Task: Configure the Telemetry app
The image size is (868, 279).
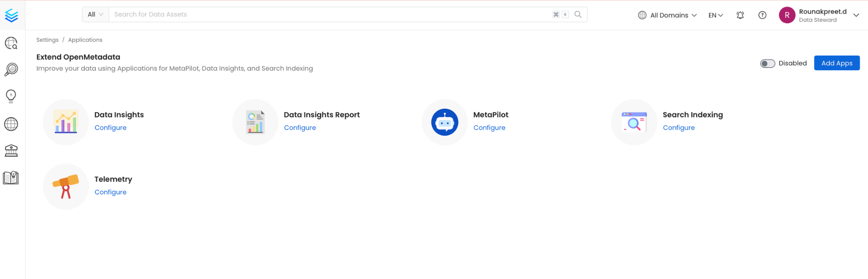Action: (110, 192)
